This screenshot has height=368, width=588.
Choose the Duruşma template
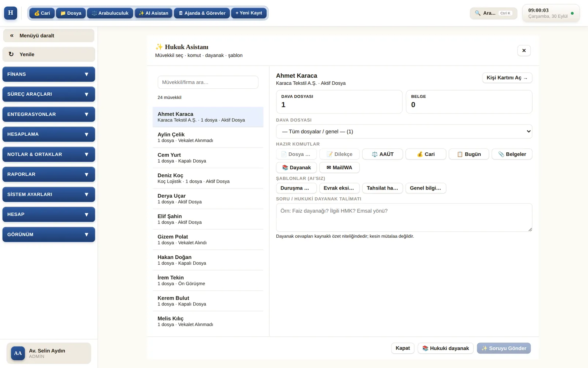(x=296, y=188)
